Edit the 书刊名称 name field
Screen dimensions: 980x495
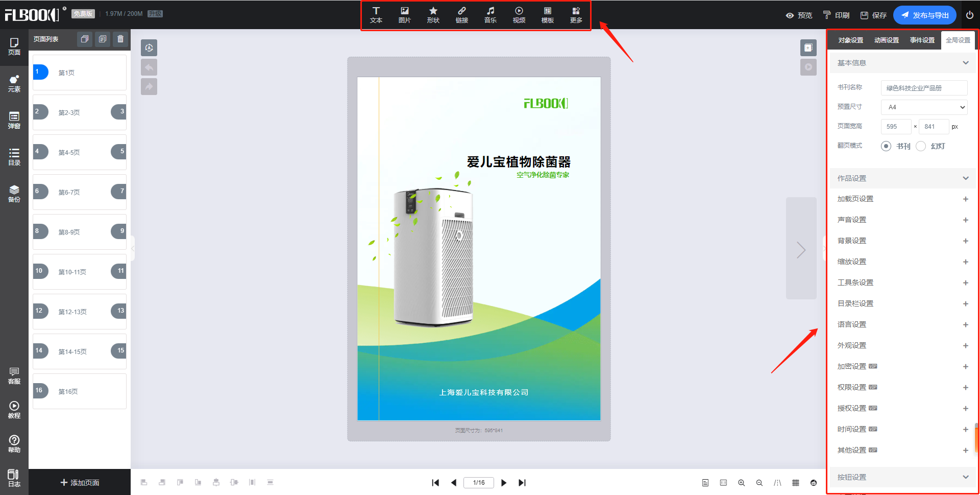point(924,88)
